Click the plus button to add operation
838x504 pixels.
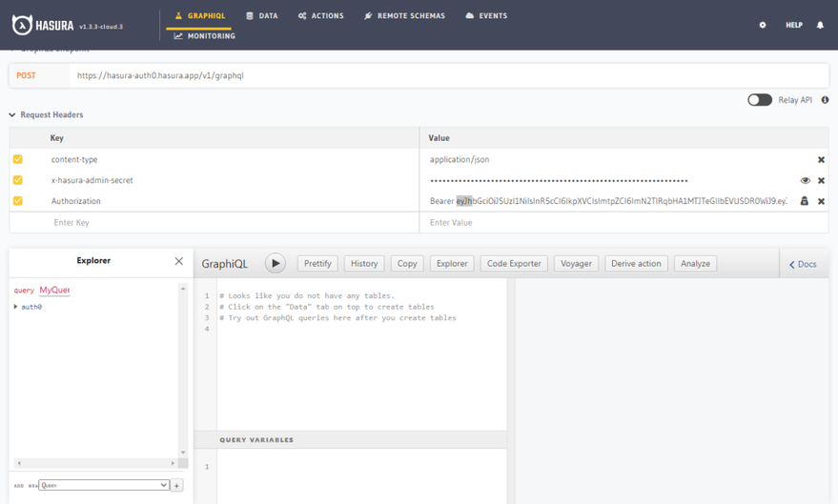[x=176, y=485]
